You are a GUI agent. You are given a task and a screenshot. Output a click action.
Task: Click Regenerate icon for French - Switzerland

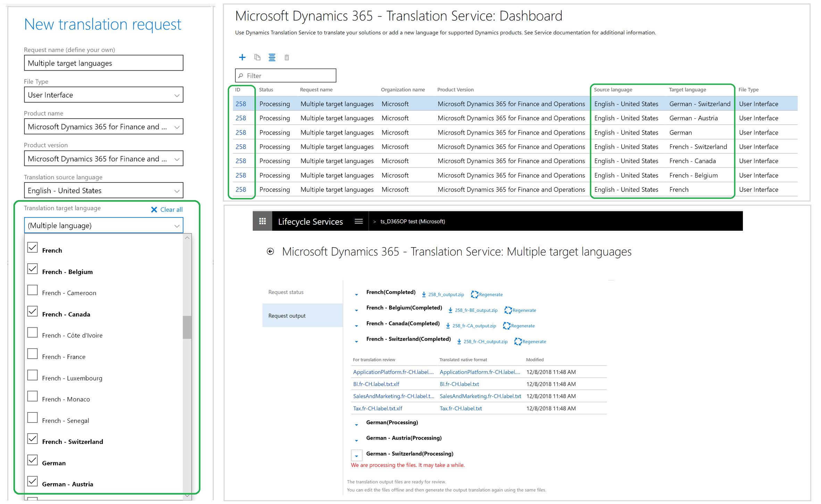[518, 341]
